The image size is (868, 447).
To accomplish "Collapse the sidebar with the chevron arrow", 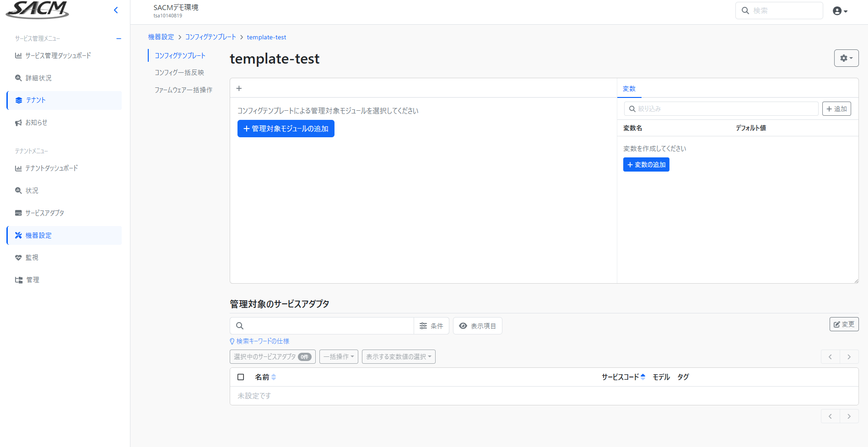I will [x=116, y=10].
